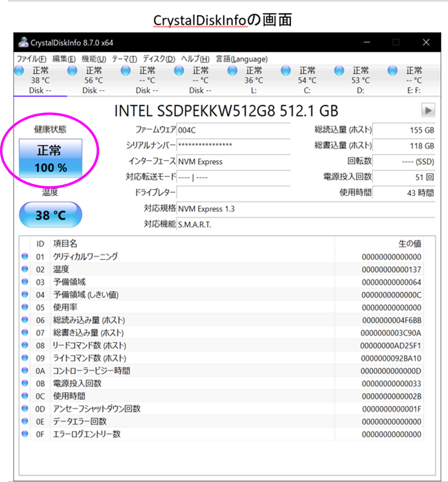Click the 総書込量 value 118 GB
This screenshot has width=448, height=482.
(404, 146)
